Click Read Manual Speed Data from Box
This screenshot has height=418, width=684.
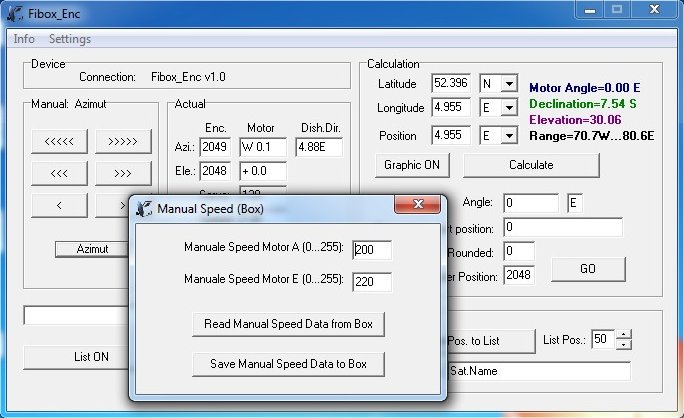tap(288, 324)
